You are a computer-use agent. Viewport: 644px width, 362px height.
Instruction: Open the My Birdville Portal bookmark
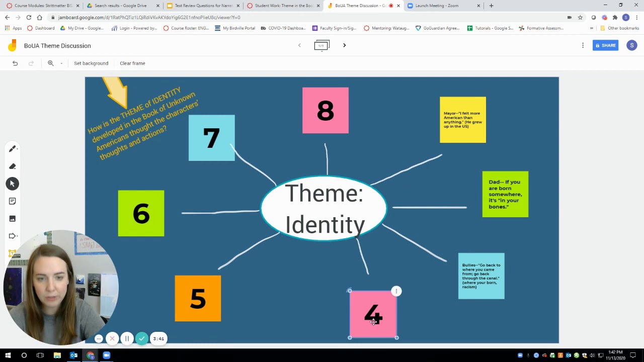(x=235, y=28)
